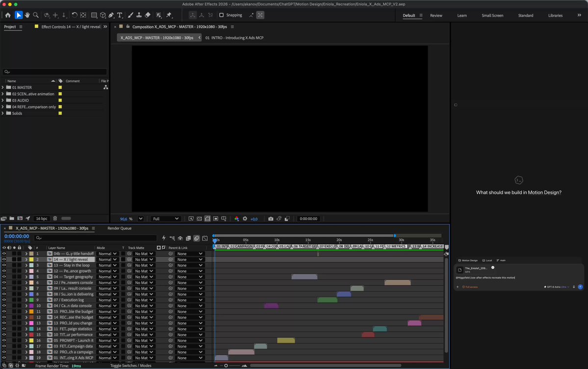Toggle the title/action safe grid button in the viewer
The image size is (588, 369).
(224, 219)
